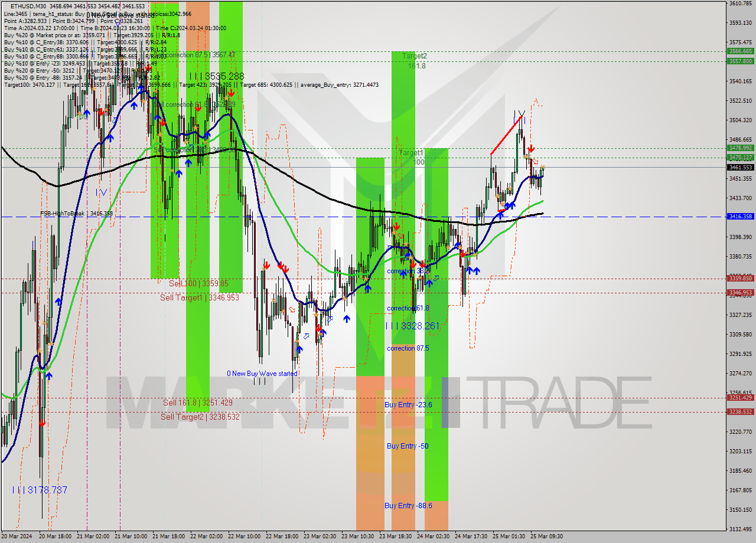This screenshot has width=756, height=543.
Task: Select the 'FSB-HighToBreak | 3416.358' label
Action: (x=76, y=214)
